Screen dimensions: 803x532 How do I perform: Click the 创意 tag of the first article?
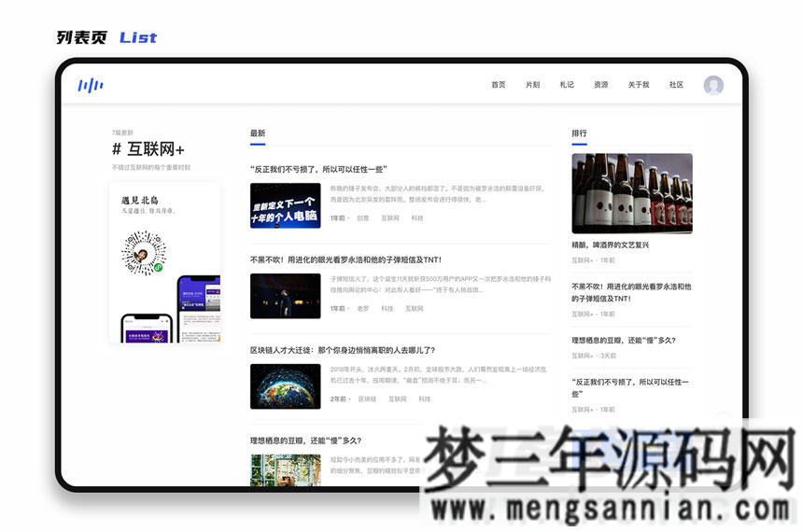(362, 218)
